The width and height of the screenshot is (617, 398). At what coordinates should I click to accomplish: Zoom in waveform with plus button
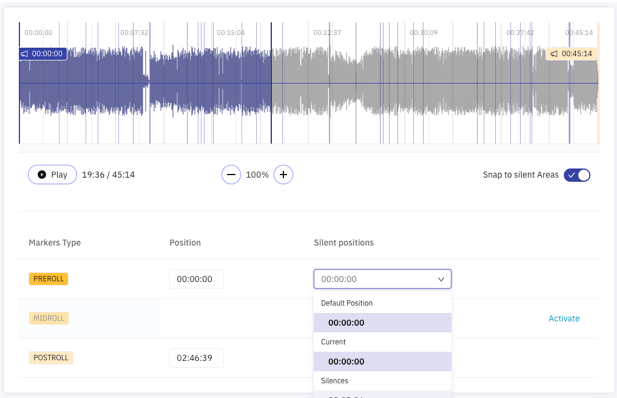(283, 175)
